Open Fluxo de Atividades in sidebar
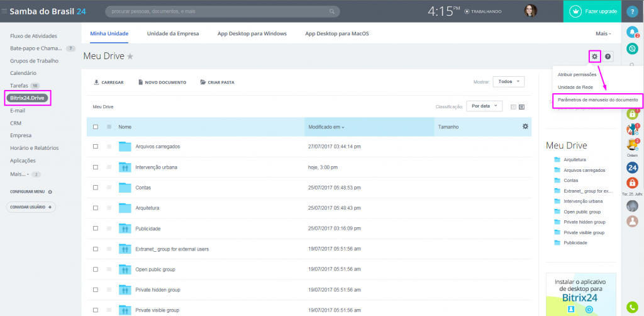644x316 pixels. [33, 36]
